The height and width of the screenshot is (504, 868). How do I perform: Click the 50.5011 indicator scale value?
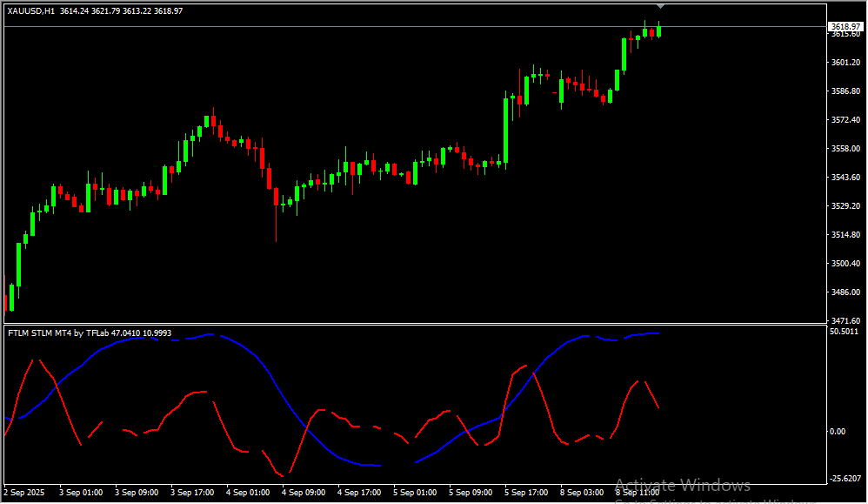845,332
